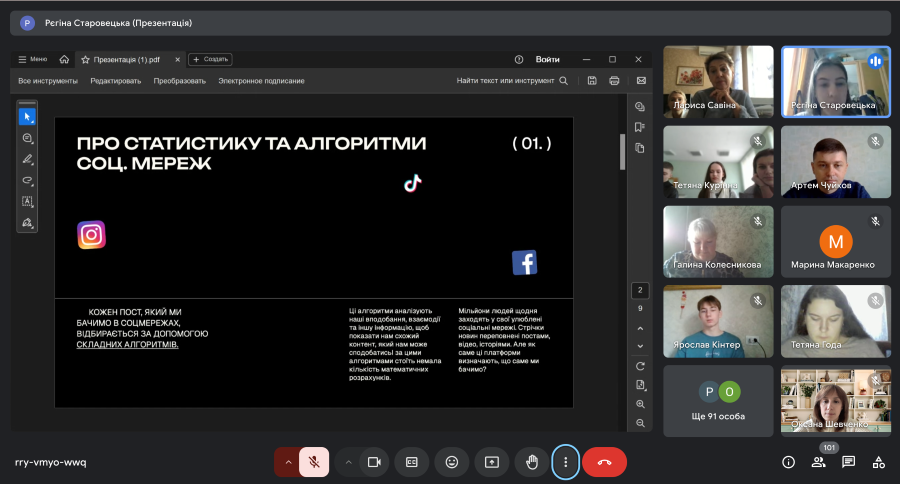Screen dimensions: 900x484
Task: Open the Меню menu in Acrobat
Action: pos(33,59)
